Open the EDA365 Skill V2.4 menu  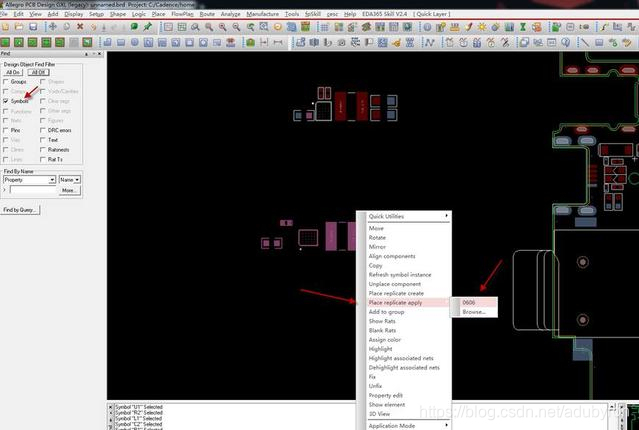click(x=384, y=14)
